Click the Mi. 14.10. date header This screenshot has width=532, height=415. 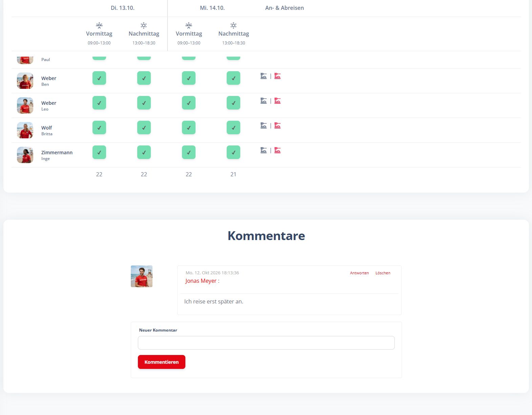pyautogui.click(x=212, y=8)
